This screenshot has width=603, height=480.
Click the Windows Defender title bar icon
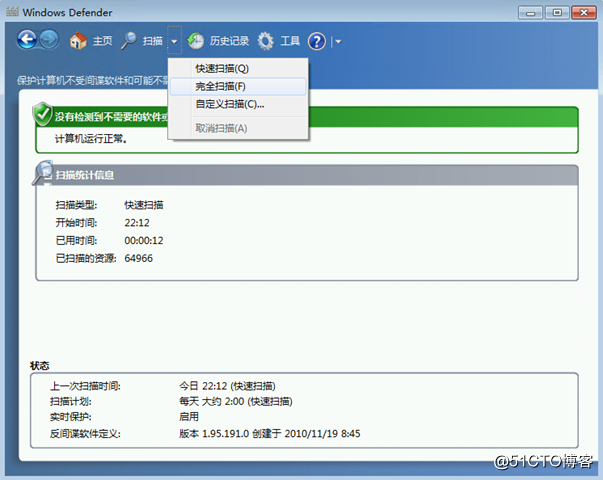pos(12,12)
